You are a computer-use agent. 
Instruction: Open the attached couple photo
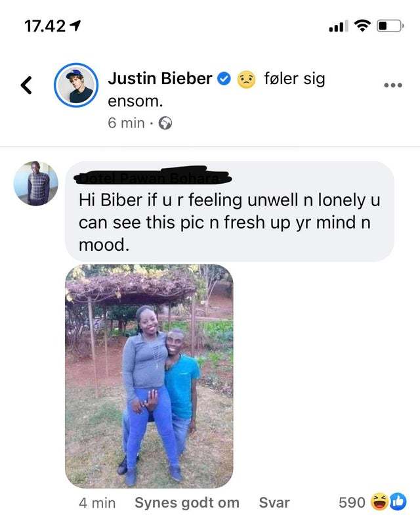[149, 376]
